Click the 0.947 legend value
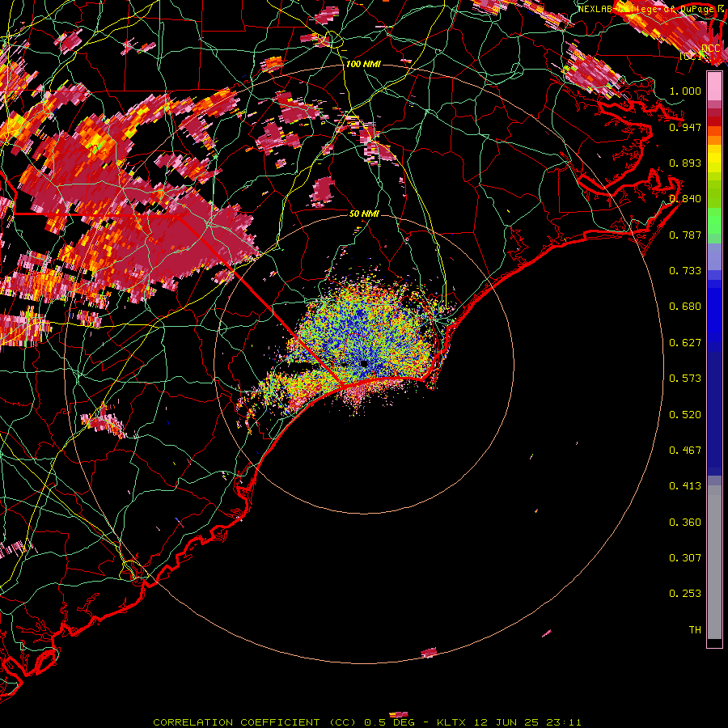The width and height of the screenshot is (728, 728). pos(685,127)
